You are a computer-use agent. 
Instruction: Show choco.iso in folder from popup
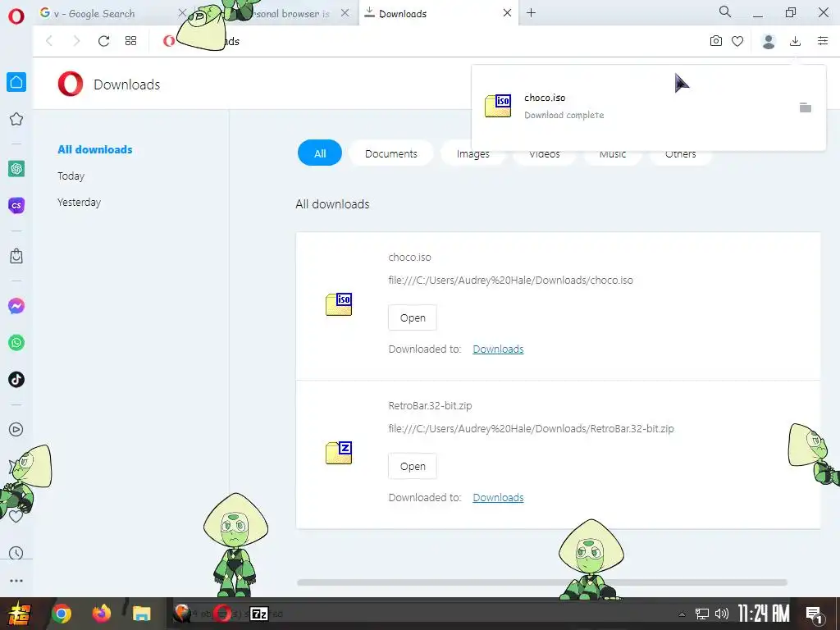(x=806, y=107)
